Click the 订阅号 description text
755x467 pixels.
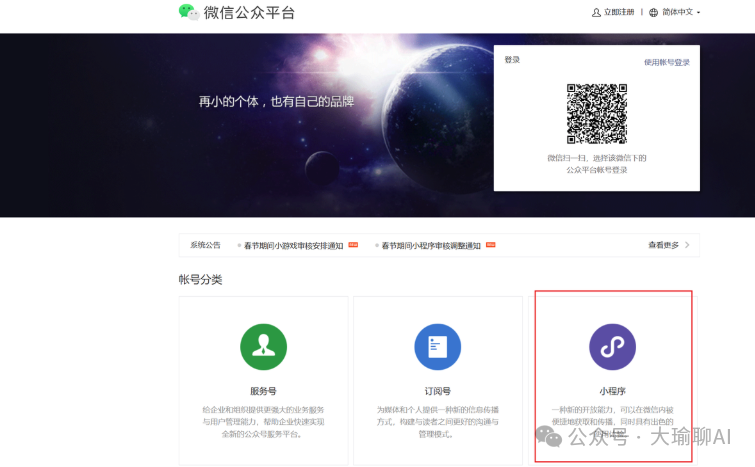pos(438,422)
